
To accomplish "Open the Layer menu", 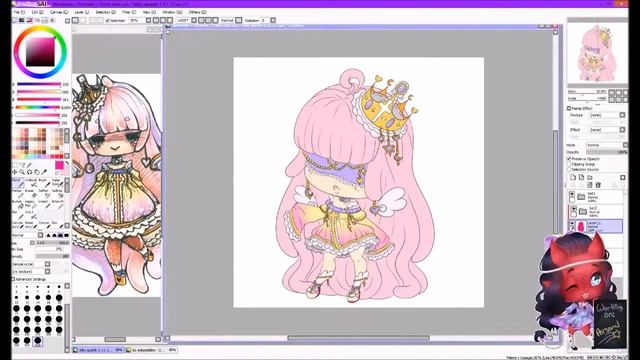I will [x=81, y=12].
